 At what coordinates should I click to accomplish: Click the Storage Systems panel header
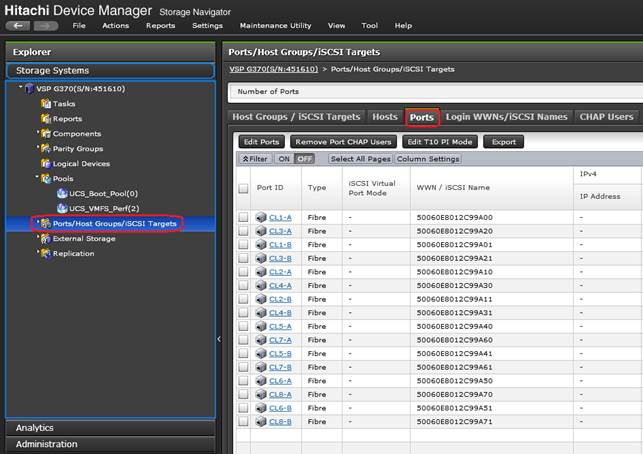pyautogui.click(x=111, y=71)
